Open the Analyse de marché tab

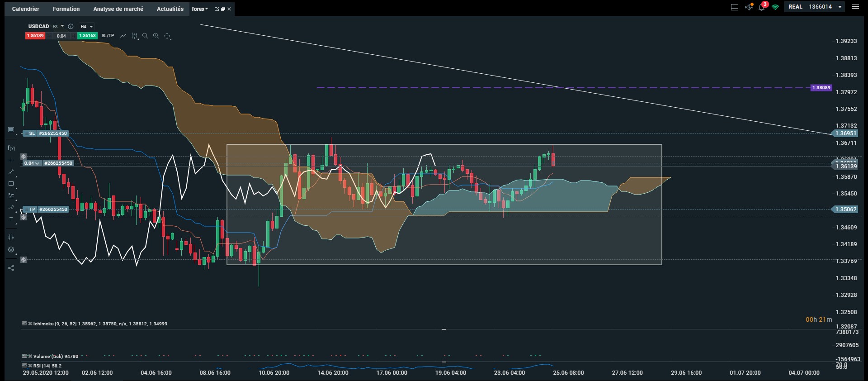click(x=118, y=9)
